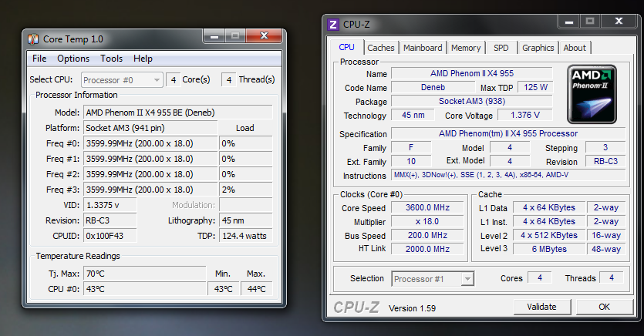Image resolution: width=644 pixels, height=336 pixels.
Task: Click the Validate button in CPU-Z
Action: pyautogui.click(x=541, y=307)
